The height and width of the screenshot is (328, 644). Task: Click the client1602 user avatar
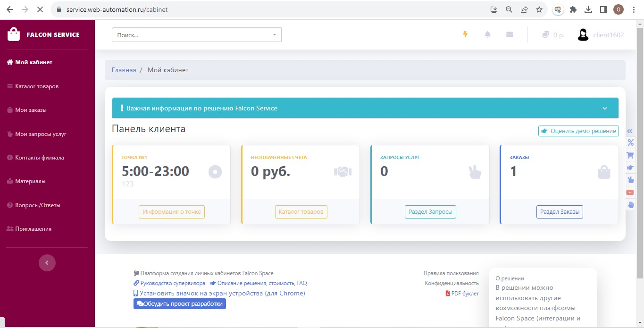[583, 34]
